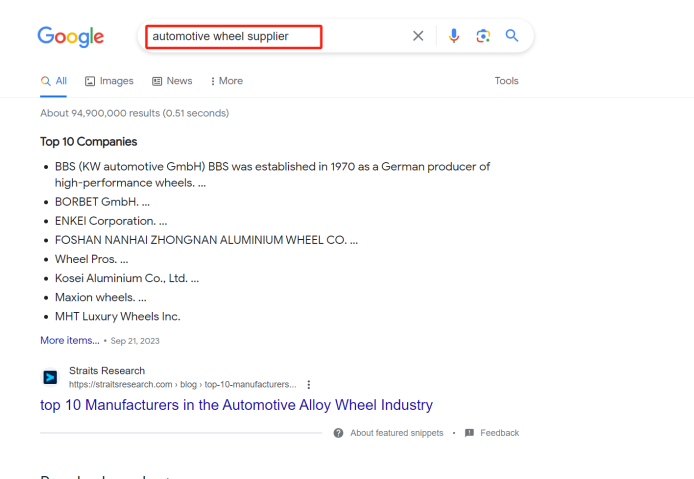Click the straitsresearch.com URL breadcrumb
The width and height of the screenshot is (694, 479).
[182, 385]
